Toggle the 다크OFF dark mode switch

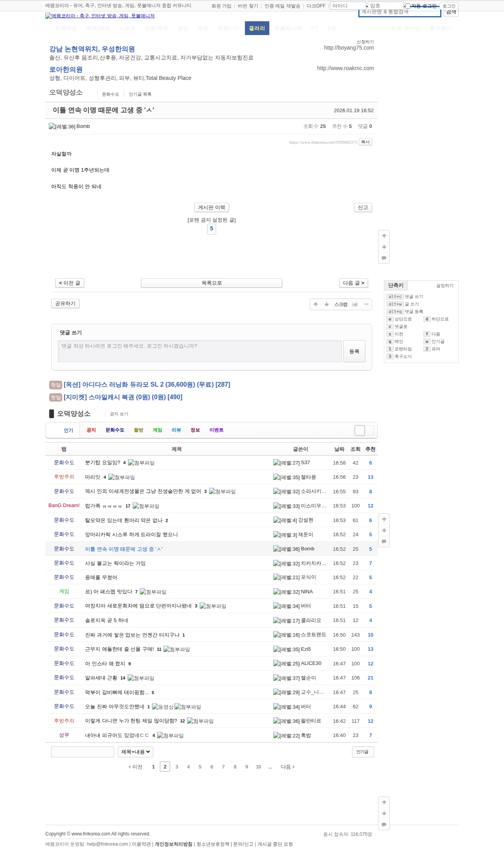316,6
